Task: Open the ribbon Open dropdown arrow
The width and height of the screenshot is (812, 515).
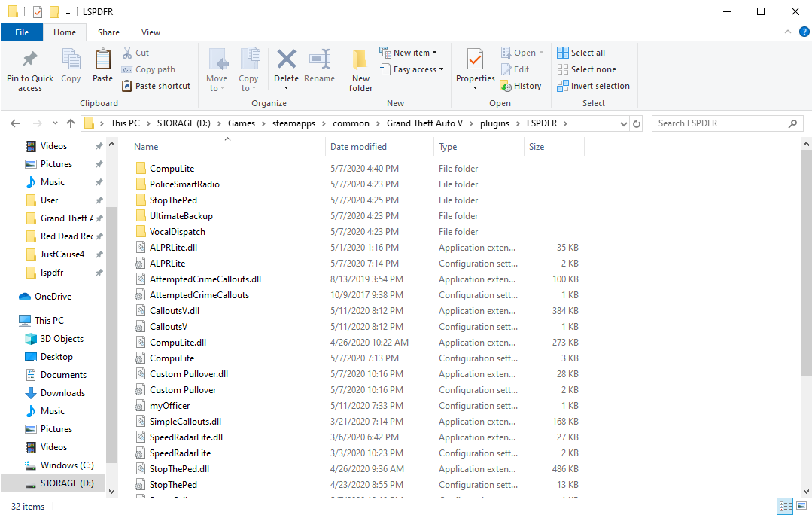Action: pyautogui.click(x=542, y=53)
